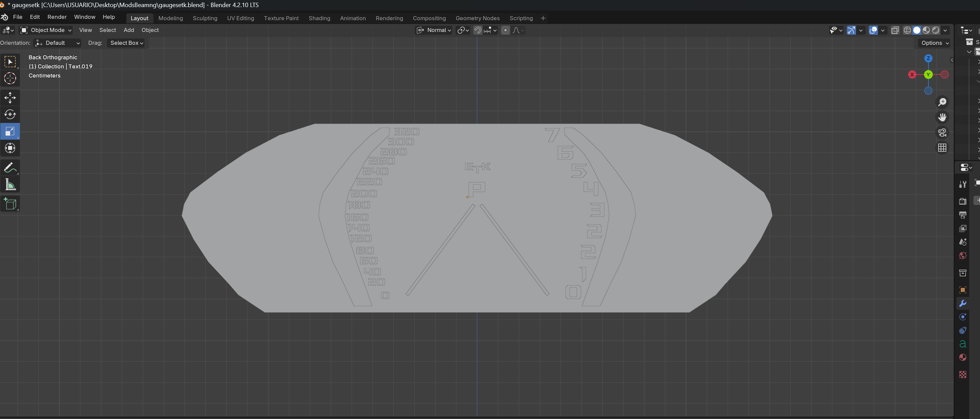Click the Options button
Screen dimensions: 980x419
(x=934, y=43)
